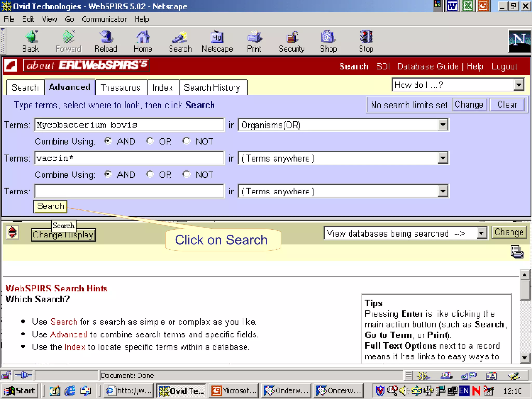
Task: Click the red up-down arrows frame icon
Action: pyautogui.click(x=12, y=232)
